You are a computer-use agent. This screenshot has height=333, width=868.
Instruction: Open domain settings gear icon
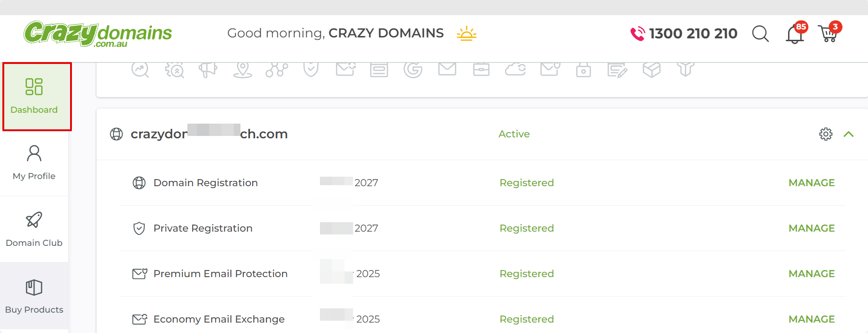click(826, 134)
